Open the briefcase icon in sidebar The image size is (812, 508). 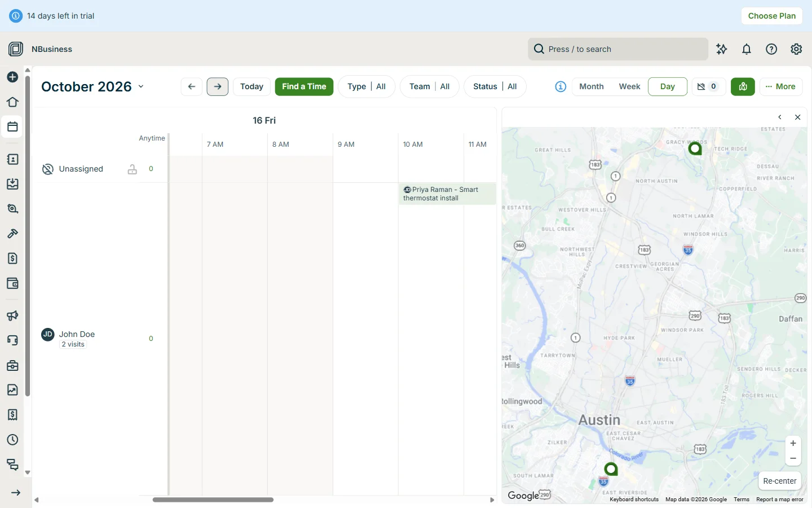[12, 365]
